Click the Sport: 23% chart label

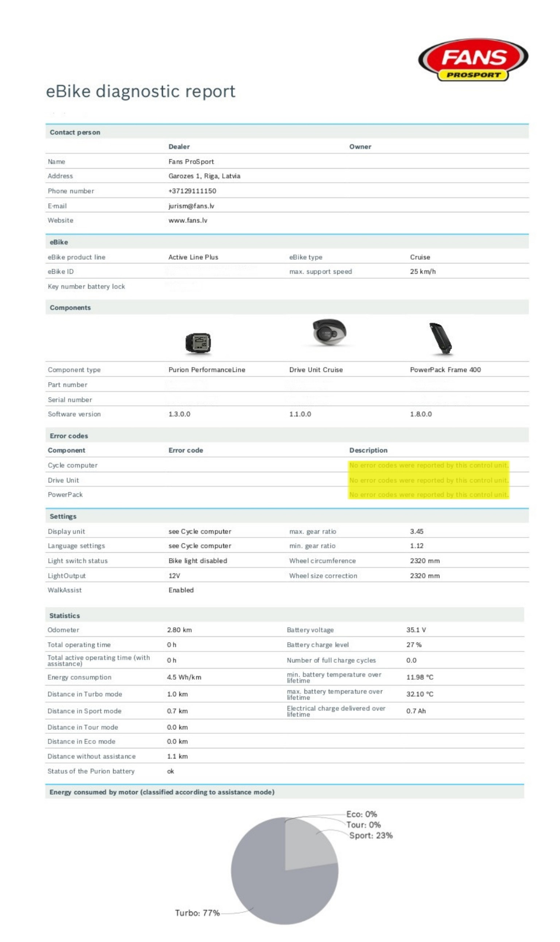point(371,836)
